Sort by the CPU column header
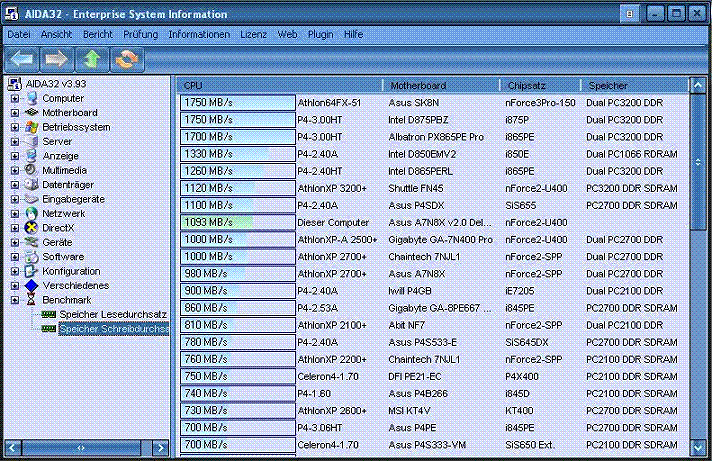The height and width of the screenshot is (461, 712). (x=280, y=85)
